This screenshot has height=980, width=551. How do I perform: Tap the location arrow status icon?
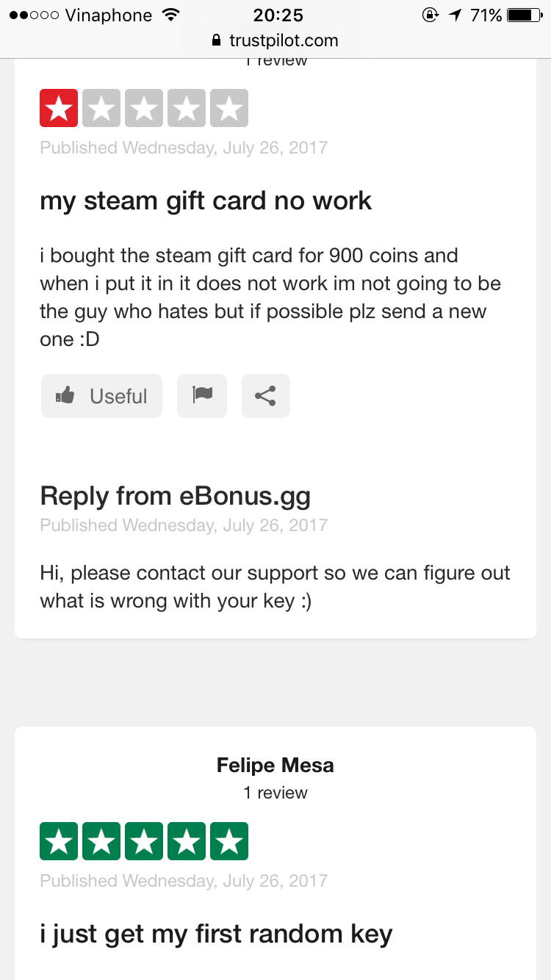click(x=455, y=15)
